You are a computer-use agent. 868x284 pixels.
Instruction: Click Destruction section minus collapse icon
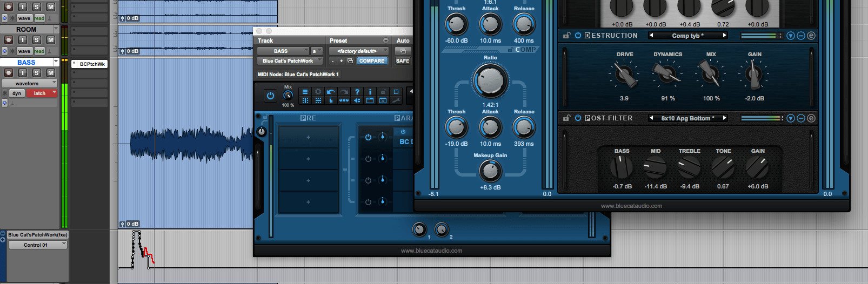[x=801, y=36]
